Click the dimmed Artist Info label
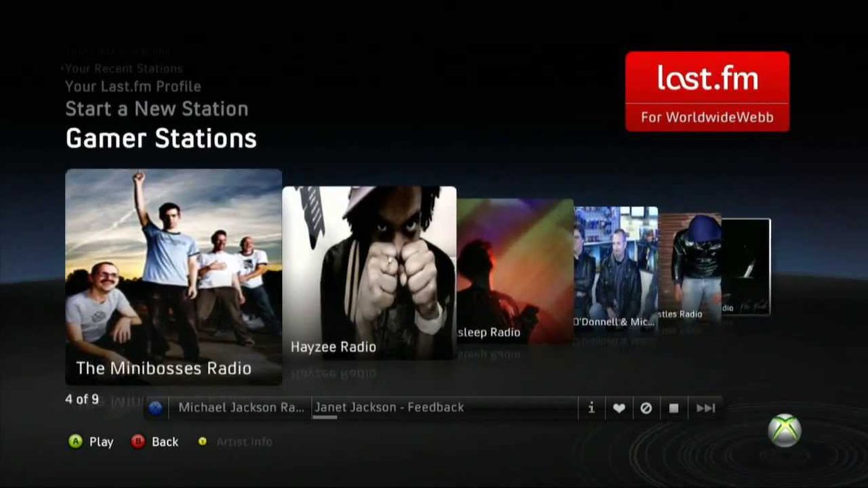Screen dimensions: 868x488 point(244,442)
